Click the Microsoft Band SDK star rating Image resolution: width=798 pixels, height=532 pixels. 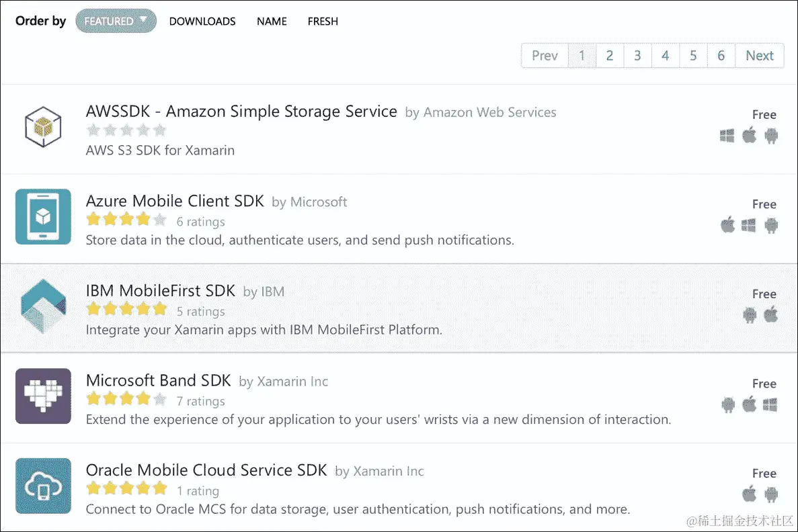126,399
